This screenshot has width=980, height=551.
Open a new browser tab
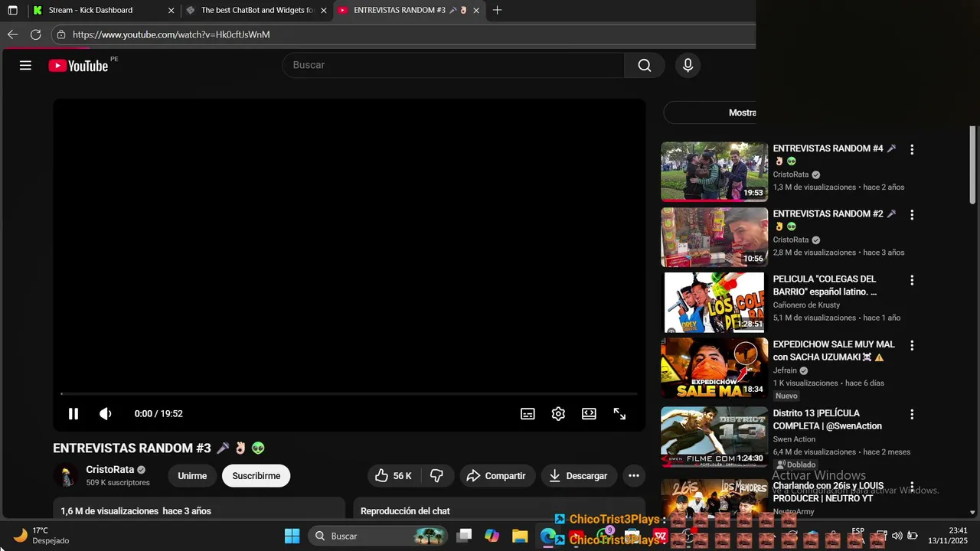497,10
